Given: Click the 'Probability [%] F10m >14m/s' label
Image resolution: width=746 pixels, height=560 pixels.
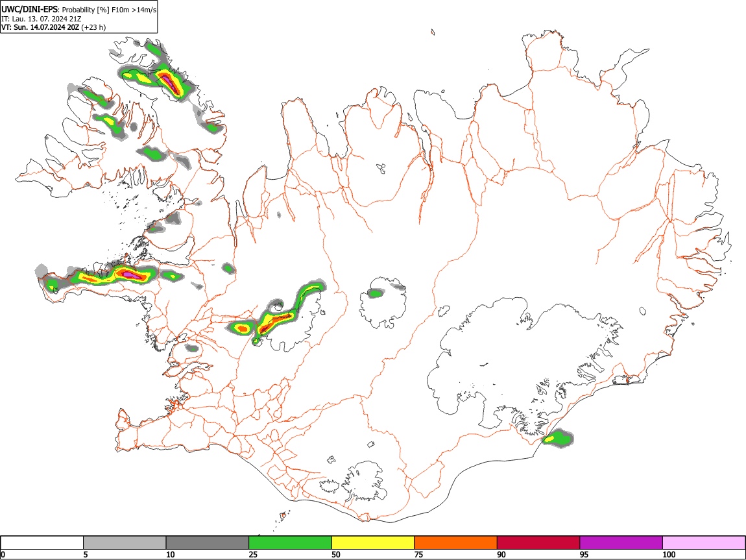Looking at the screenshot, I should [x=109, y=10].
